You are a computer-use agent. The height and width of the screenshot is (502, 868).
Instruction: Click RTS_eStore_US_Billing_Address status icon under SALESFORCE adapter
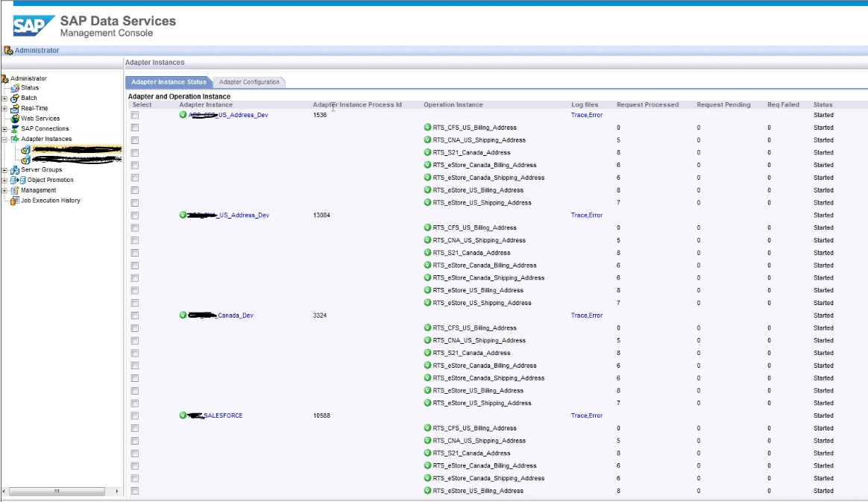pos(427,490)
